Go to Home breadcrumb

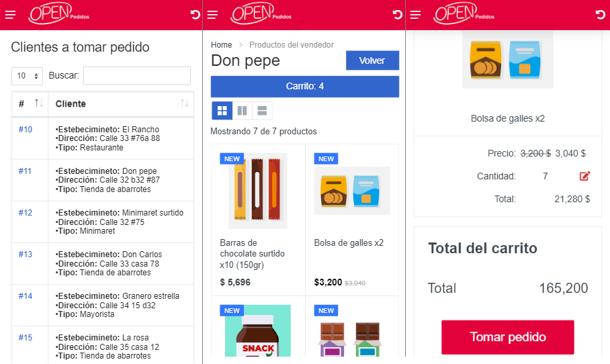click(x=221, y=45)
